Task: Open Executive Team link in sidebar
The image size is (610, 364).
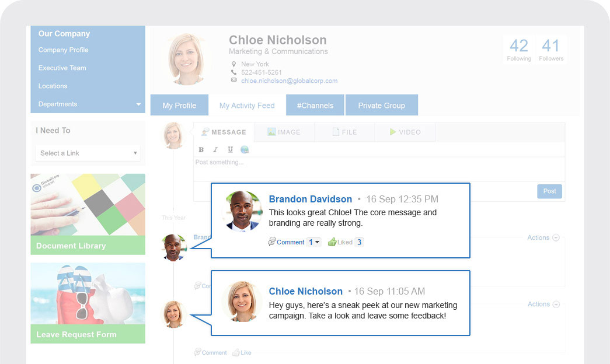Action: pos(62,68)
